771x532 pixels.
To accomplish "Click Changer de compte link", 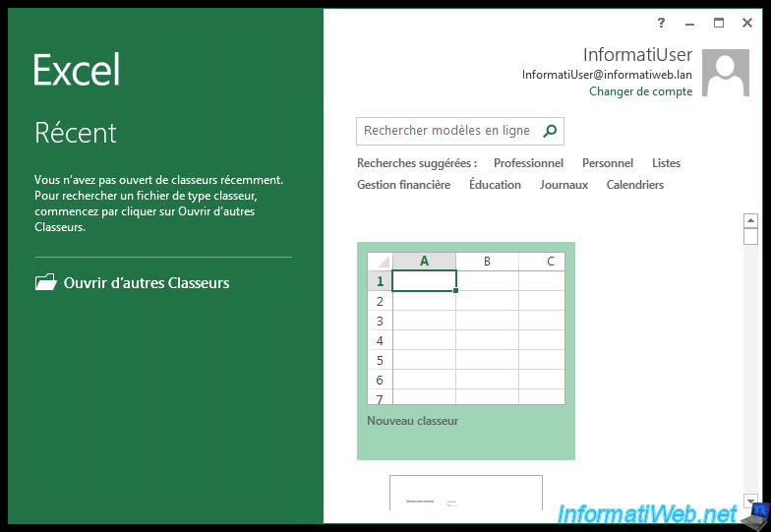I will [640, 91].
